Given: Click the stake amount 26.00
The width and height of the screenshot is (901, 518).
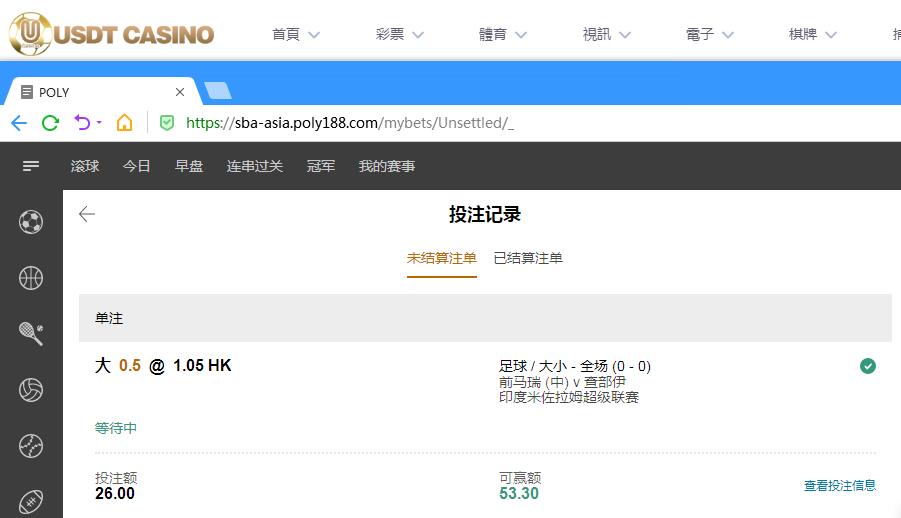Looking at the screenshot, I should (115, 493).
